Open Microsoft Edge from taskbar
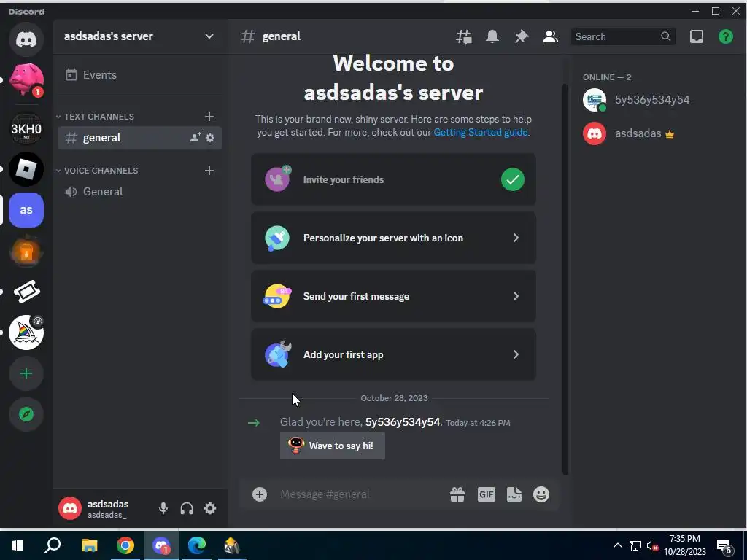The height and width of the screenshot is (560, 747). (x=197, y=545)
